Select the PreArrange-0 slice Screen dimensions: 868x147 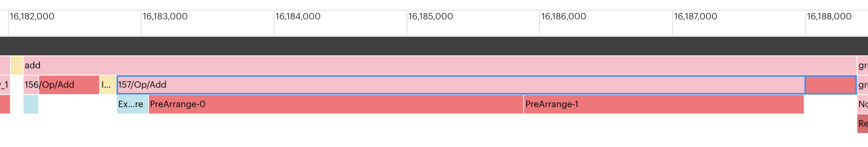pyautogui.click(x=336, y=104)
